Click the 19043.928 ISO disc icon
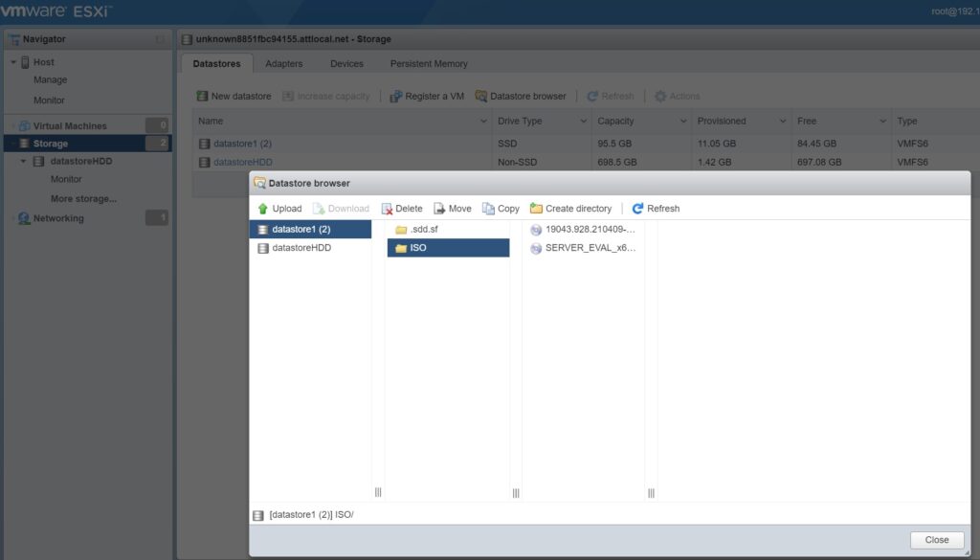The image size is (980, 560). pyautogui.click(x=536, y=230)
